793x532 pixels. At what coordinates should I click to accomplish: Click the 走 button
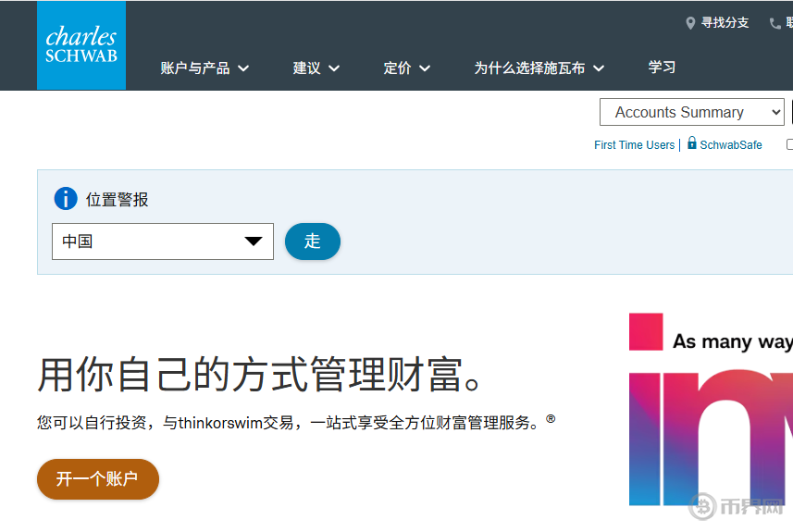click(313, 241)
